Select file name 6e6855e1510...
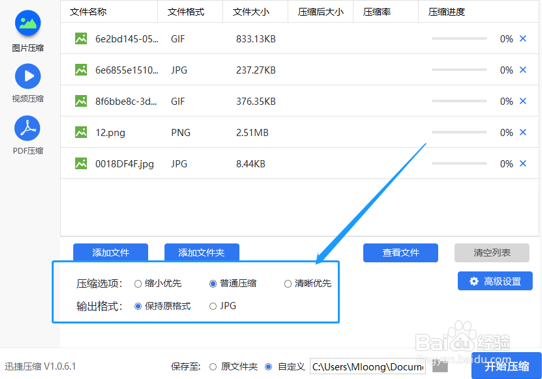Screen dimensions: 542x379 point(127,70)
